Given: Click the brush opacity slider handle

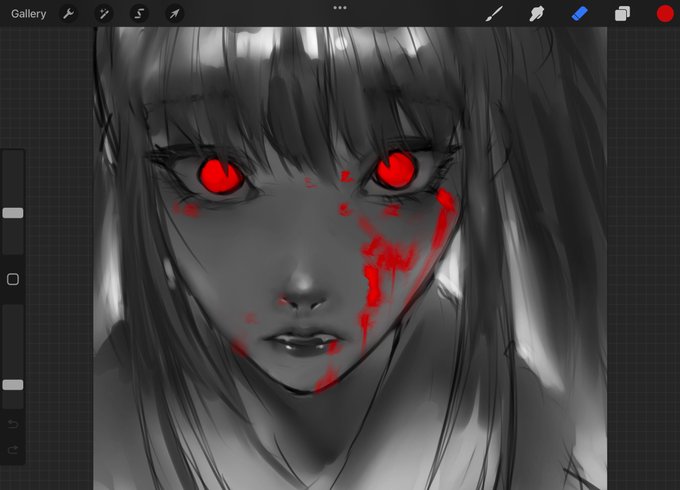Looking at the screenshot, I should tap(13, 385).
